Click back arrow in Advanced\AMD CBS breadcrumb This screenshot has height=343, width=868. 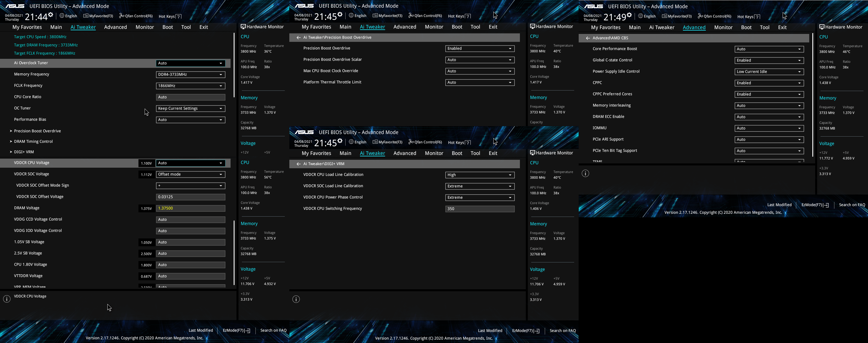coord(588,38)
